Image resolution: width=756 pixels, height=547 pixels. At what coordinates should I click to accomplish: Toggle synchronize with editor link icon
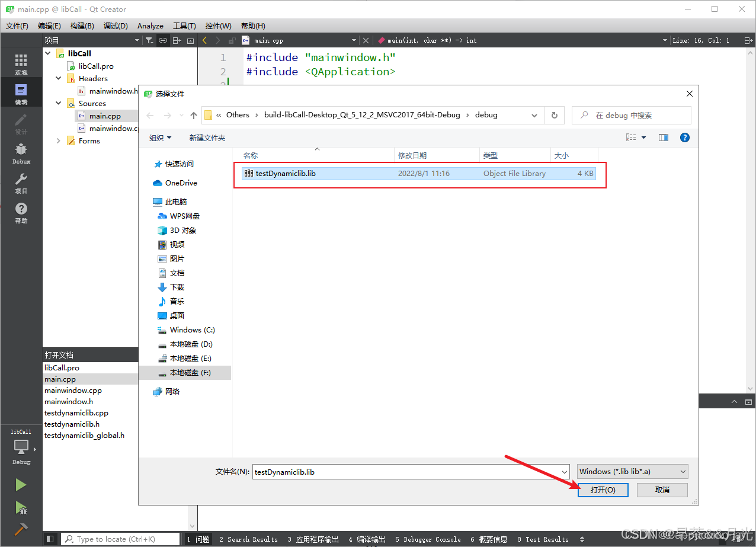point(162,40)
